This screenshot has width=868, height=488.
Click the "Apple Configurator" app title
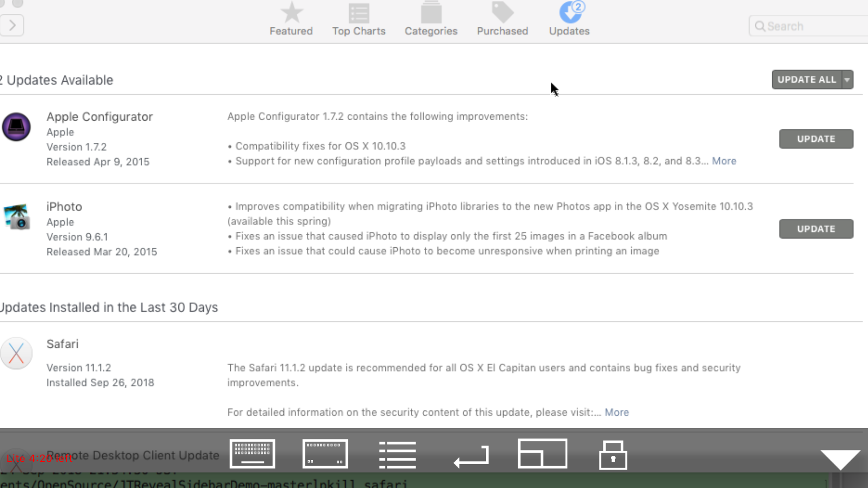pyautogui.click(x=100, y=117)
